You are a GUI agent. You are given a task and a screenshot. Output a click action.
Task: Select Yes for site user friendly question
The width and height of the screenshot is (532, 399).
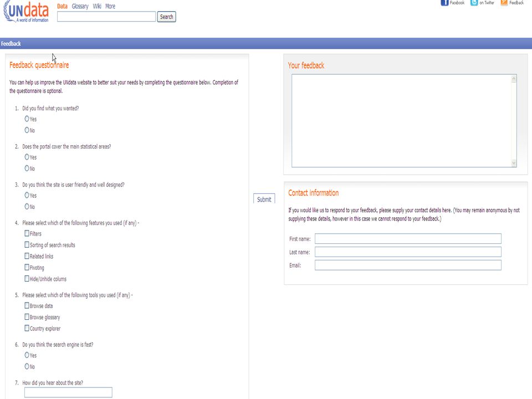click(x=27, y=195)
